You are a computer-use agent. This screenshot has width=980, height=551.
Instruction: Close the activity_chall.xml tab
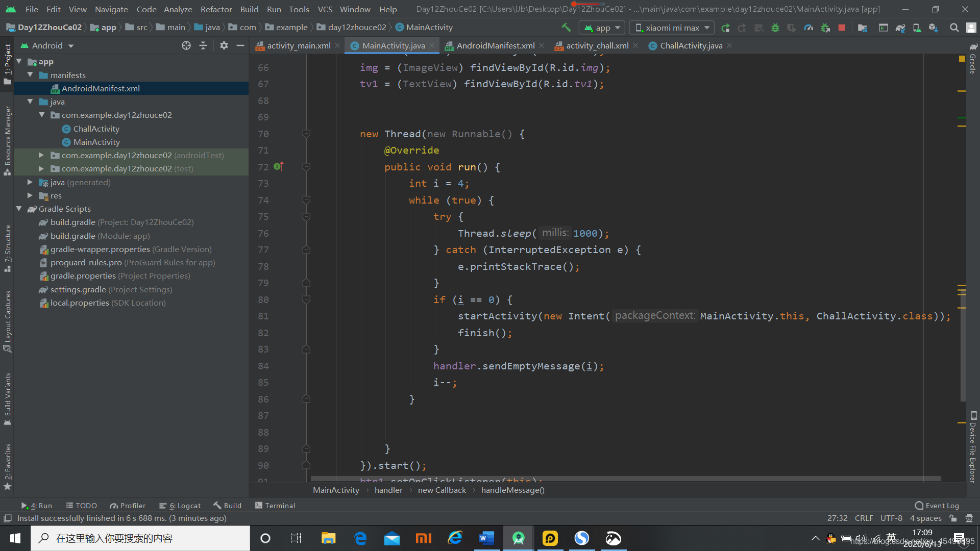click(635, 45)
